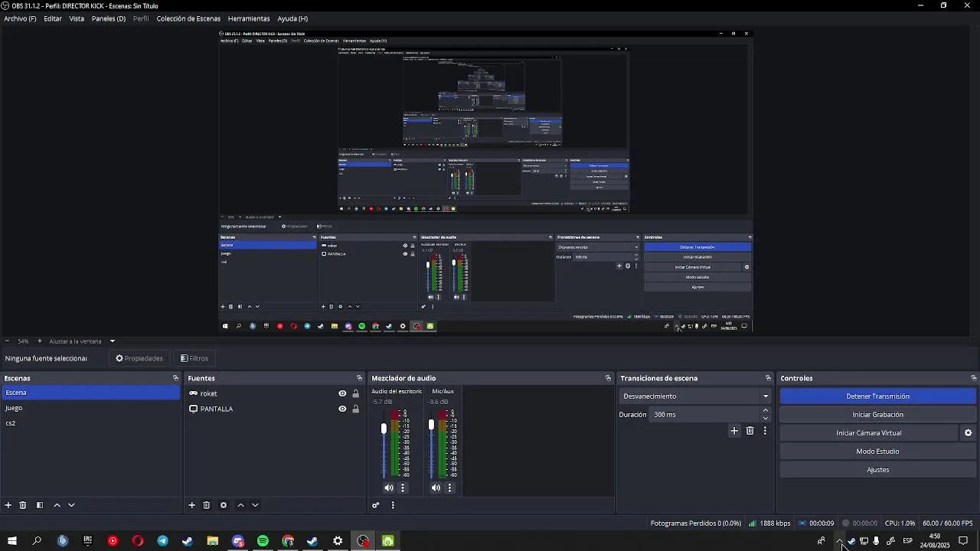The height and width of the screenshot is (551, 980).
Task: Open the audio mixer toolbar options menu
Action: [393, 505]
